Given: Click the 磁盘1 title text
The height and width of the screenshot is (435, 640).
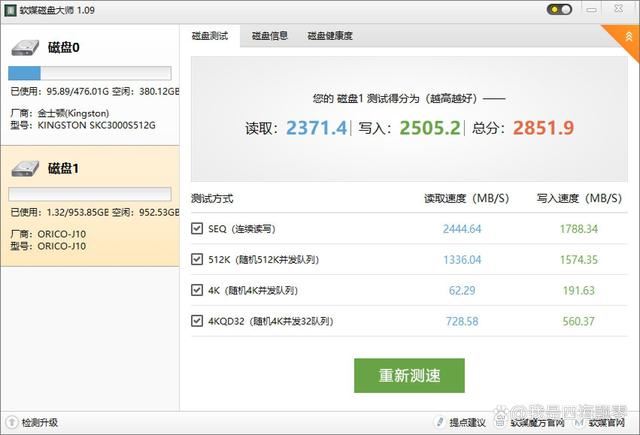Looking at the screenshot, I should (x=63, y=169).
